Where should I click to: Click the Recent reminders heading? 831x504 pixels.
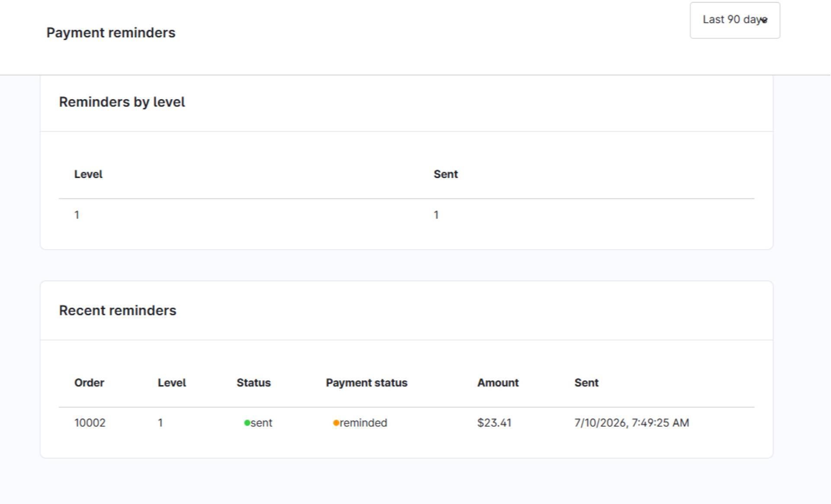[118, 311]
